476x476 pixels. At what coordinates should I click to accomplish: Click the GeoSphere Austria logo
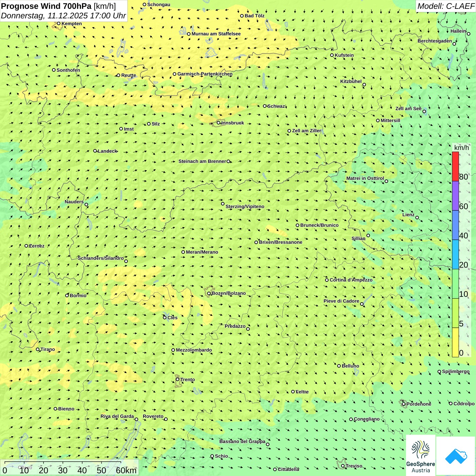pos(421,455)
